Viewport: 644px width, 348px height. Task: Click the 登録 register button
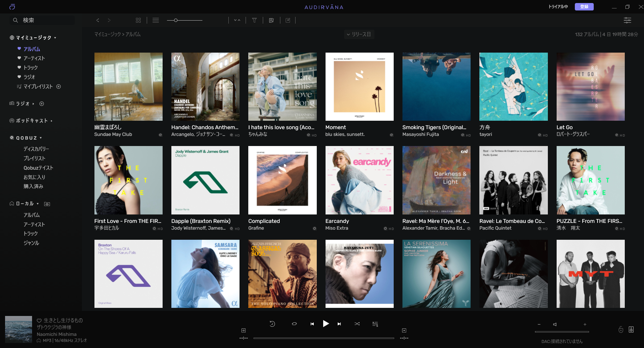pos(584,7)
